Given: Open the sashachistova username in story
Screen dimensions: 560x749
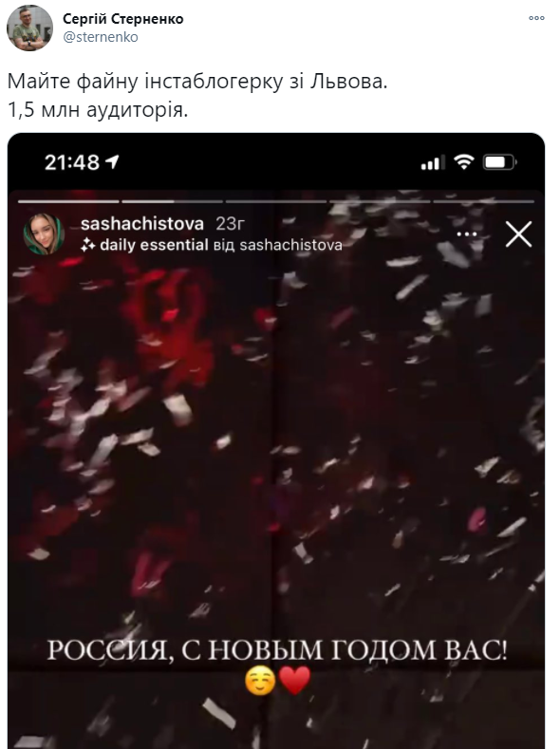Looking at the screenshot, I should 142,223.
